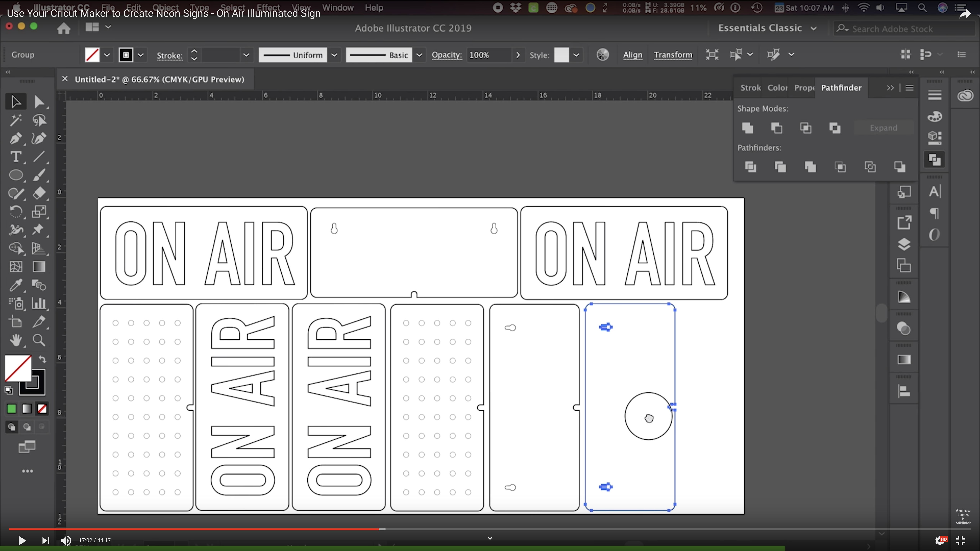Apply the Intersect shape mode
The image size is (980, 551).
[x=806, y=128]
